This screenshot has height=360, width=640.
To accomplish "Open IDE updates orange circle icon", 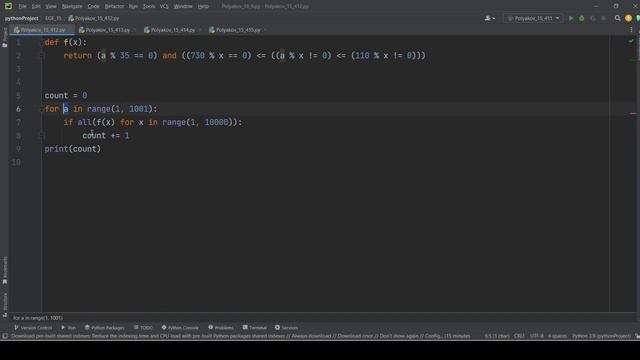I will point(629,18).
